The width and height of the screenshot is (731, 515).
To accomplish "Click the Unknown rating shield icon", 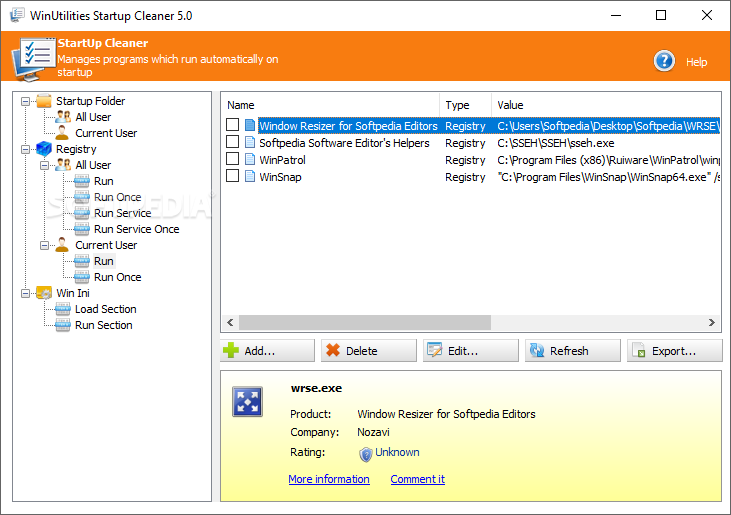I will [366, 453].
